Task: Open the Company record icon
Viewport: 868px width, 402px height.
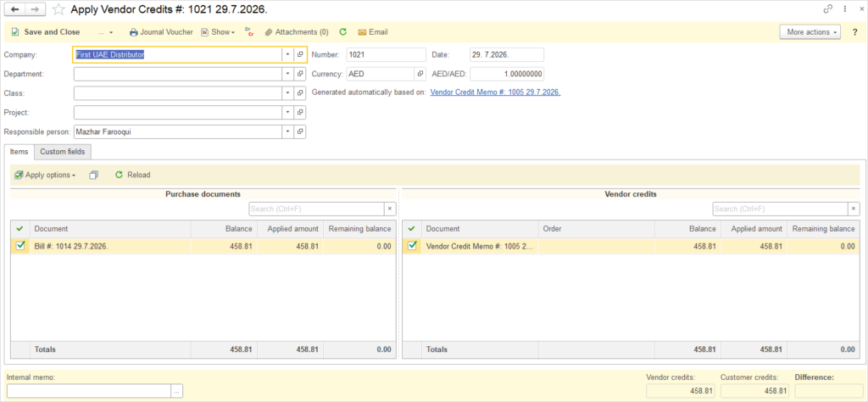Action: tap(299, 55)
